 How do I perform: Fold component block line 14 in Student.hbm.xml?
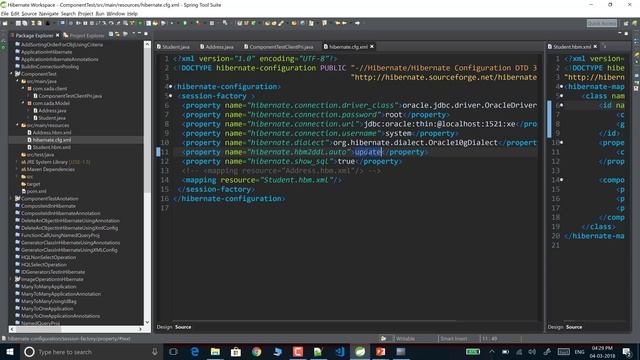point(562,180)
